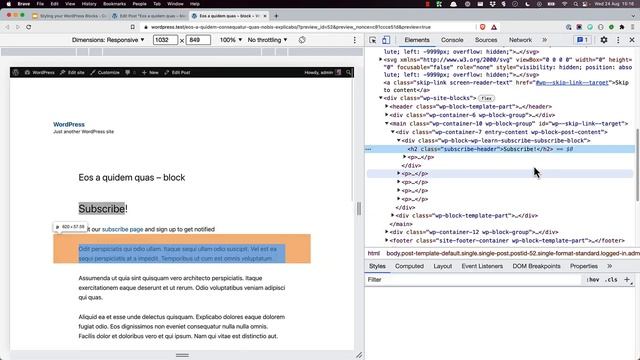Open the comments bubble in WordPress admin bar
The width and height of the screenshot is (640, 360).
pos(127,72)
